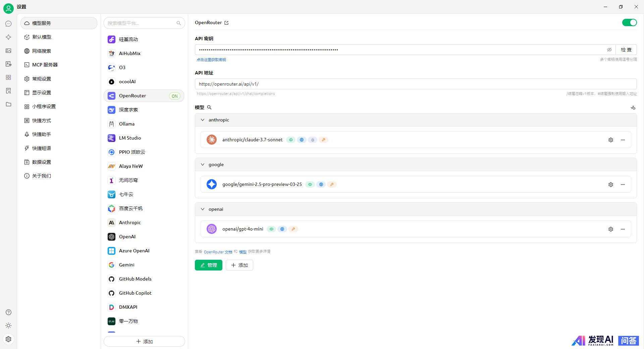
Task: Click the API 地址 input field
Action: [x=416, y=84]
